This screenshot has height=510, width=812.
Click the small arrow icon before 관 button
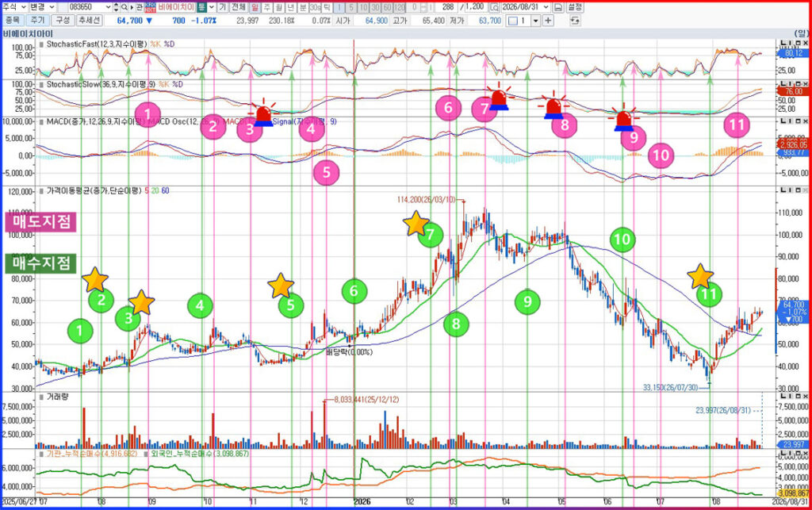132,7
